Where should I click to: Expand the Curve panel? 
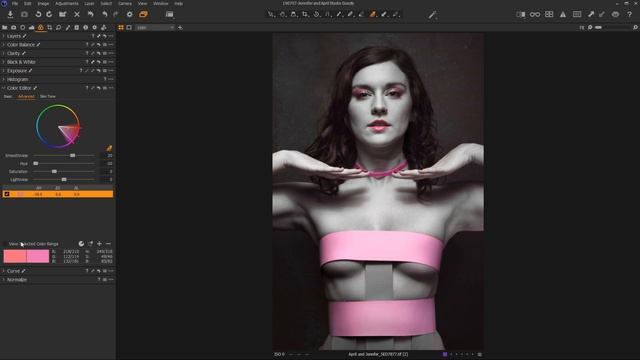[4, 271]
